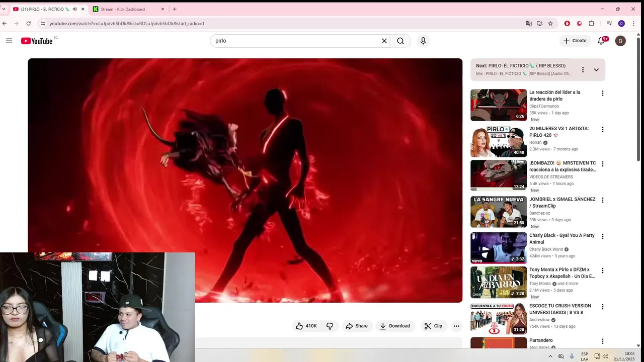The height and width of the screenshot is (362, 644).
Task: Open the Chrome profile avatar
Action: 621,23
